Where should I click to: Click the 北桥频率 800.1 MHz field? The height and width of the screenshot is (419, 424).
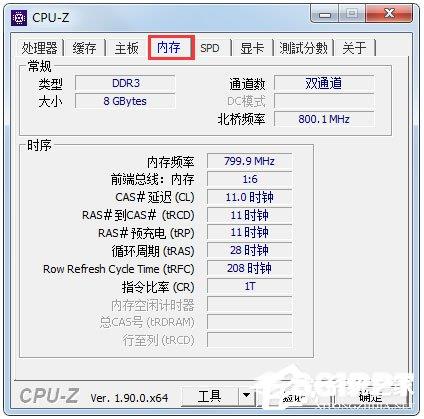point(324,119)
